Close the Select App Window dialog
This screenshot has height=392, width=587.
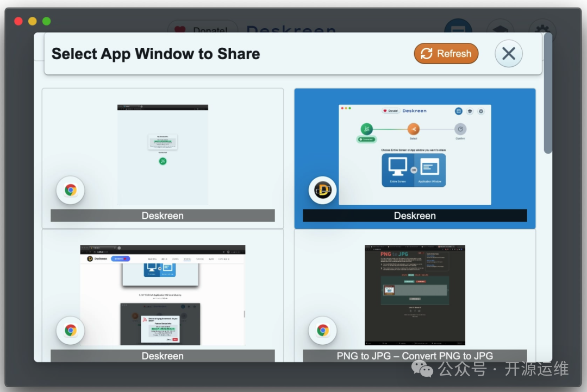(x=508, y=54)
